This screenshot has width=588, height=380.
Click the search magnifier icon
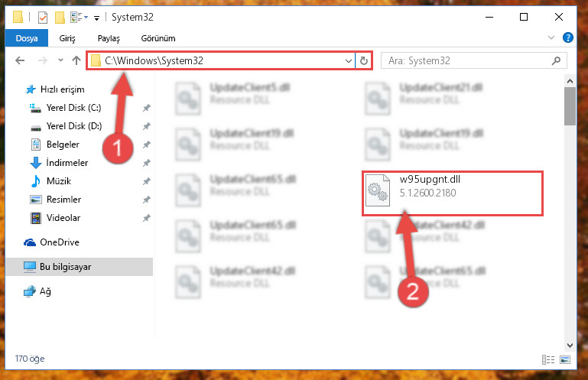tap(557, 60)
